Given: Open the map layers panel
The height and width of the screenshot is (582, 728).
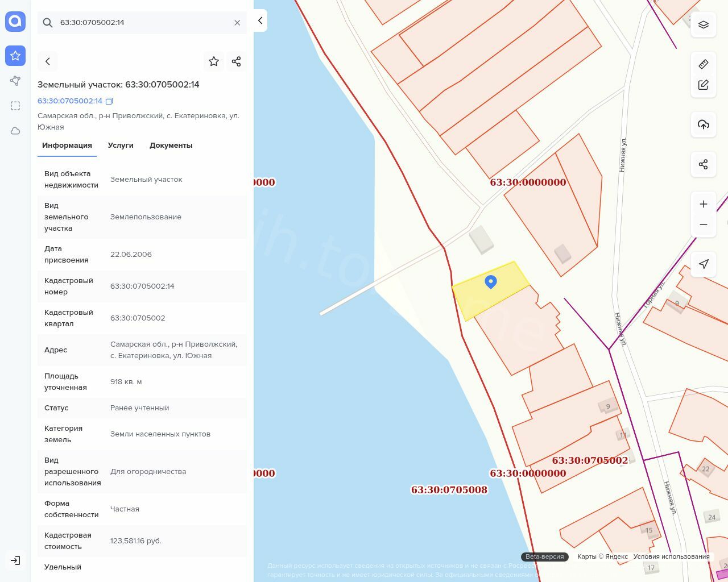Looking at the screenshot, I should coord(704,24).
